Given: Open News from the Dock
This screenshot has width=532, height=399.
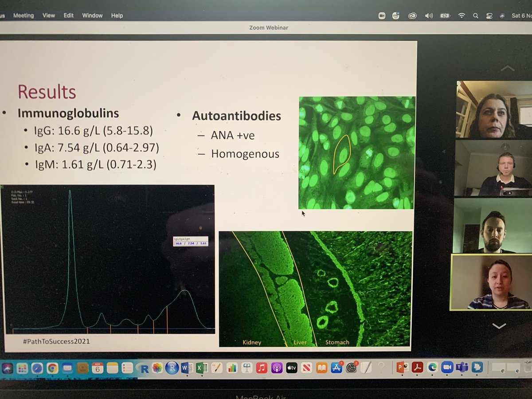Looking at the screenshot, I should click(306, 368).
